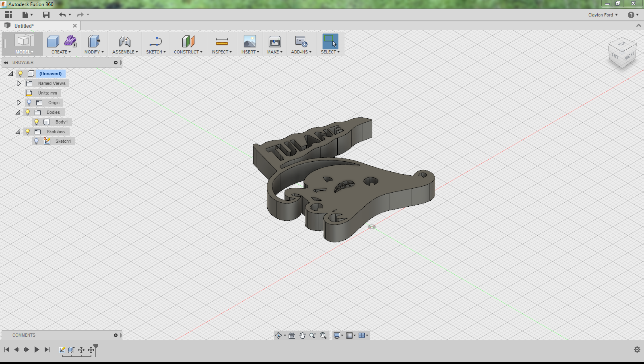Select the Pan hand tool
Screen dimensions: 644x364
(302, 335)
